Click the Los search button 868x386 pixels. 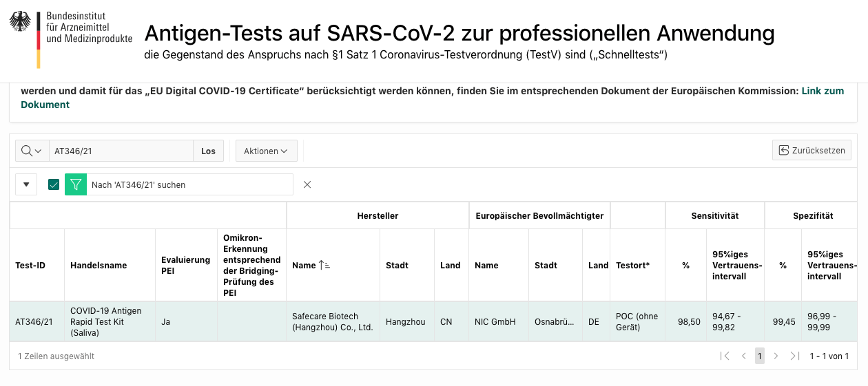(208, 151)
